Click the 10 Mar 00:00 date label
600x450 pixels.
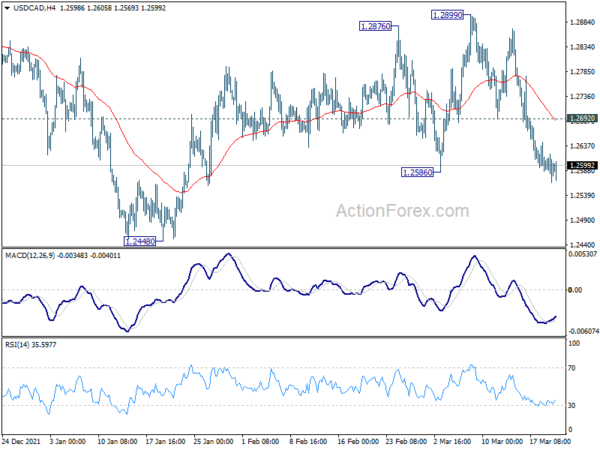502,441
